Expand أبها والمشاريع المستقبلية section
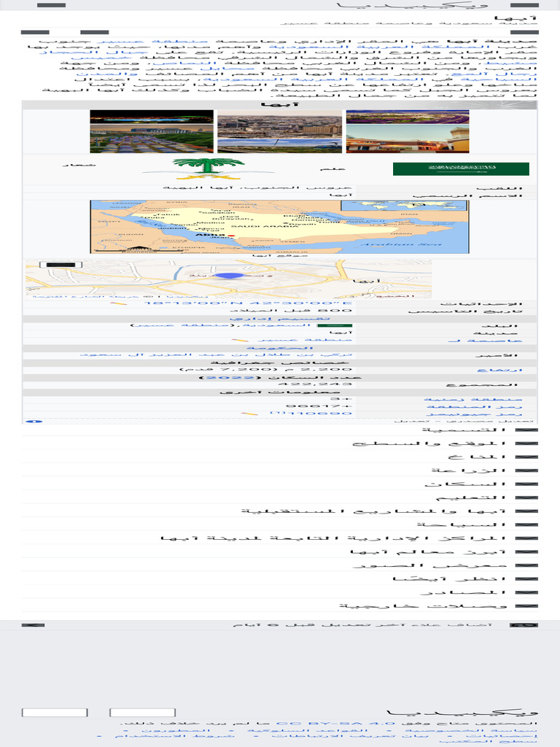This screenshot has height=747, width=560. [280, 511]
